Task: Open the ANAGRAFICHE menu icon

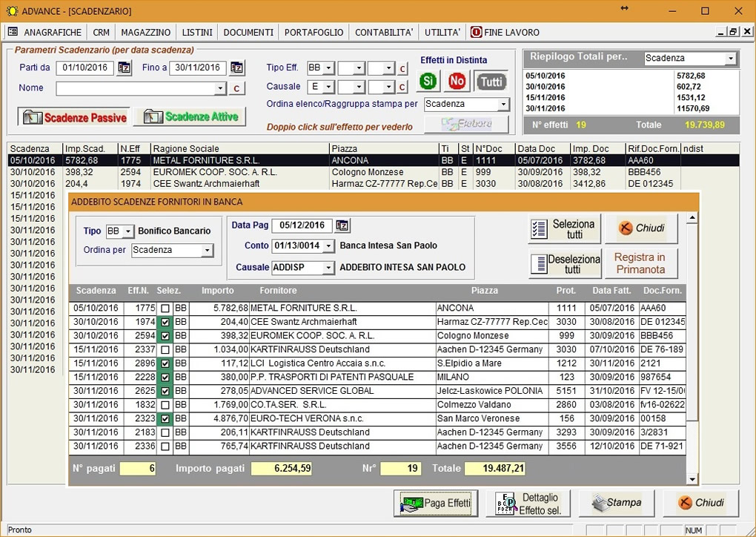Action: coord(13,32)
